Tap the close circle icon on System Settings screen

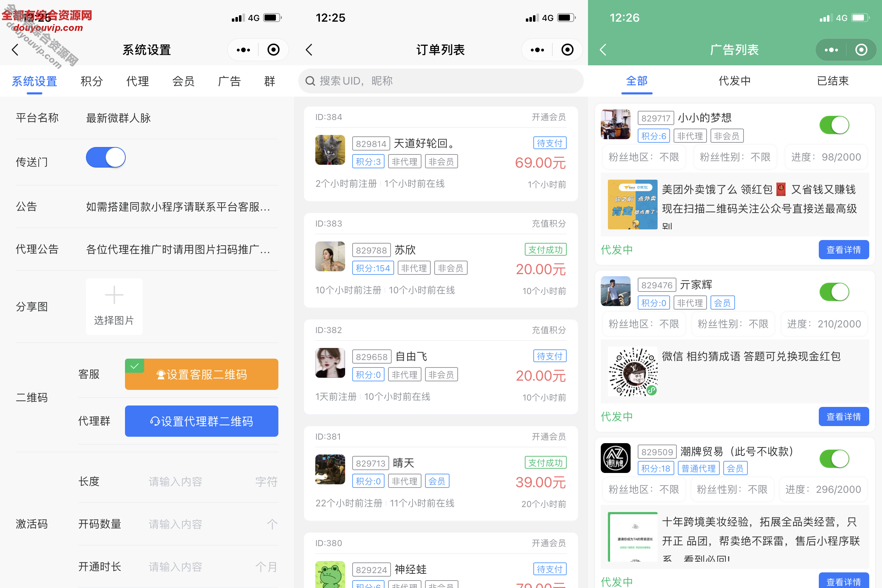[273, 50]
